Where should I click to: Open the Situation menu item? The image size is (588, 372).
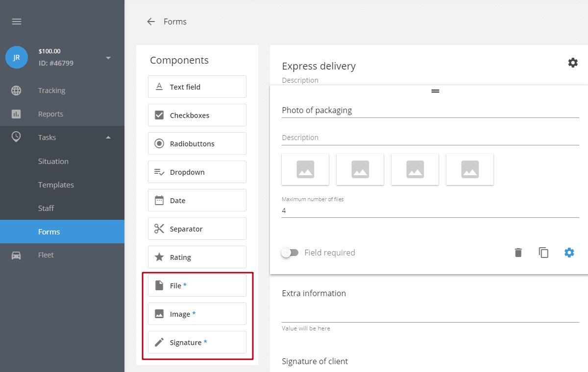click(x=62, y=161)
